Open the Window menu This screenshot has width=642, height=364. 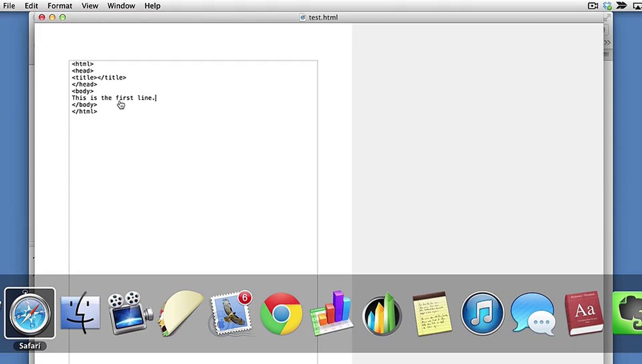pos(121,6)
